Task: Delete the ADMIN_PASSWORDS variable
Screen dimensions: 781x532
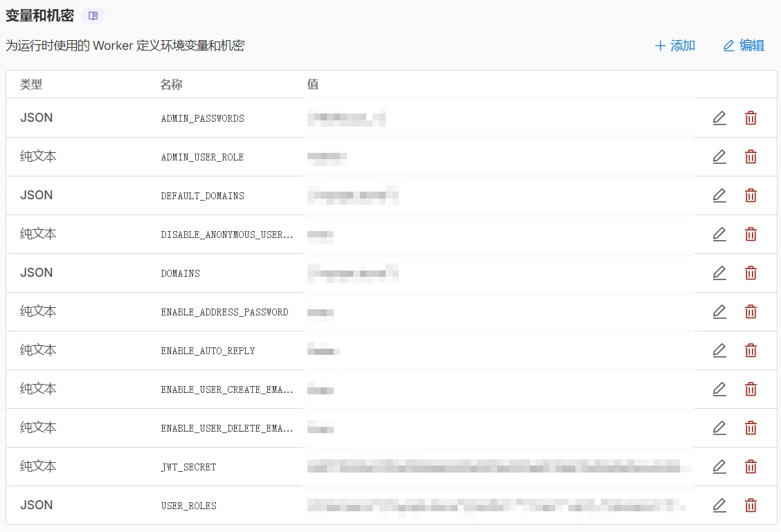Action: [x=751, y=118]
